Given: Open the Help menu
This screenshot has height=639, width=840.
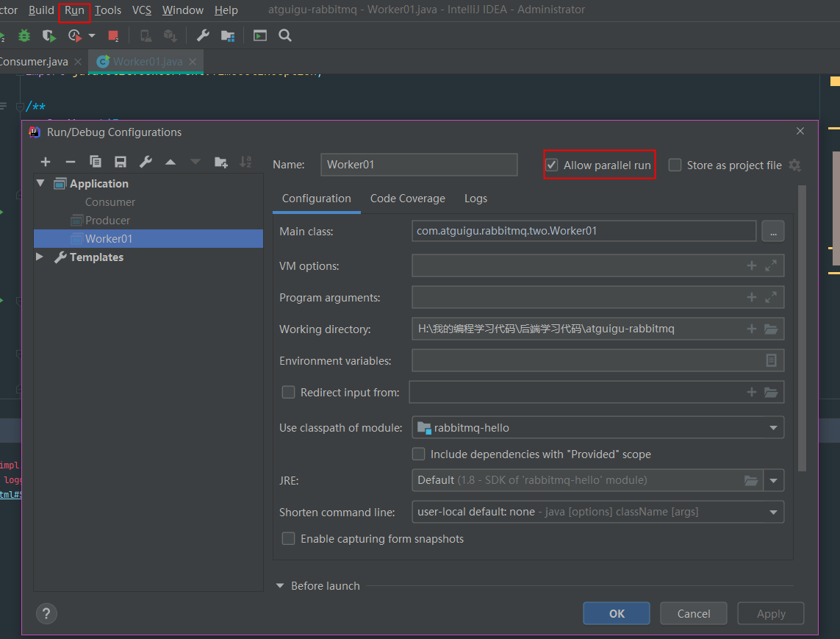Looking at the screenshot, I should 226,10.
